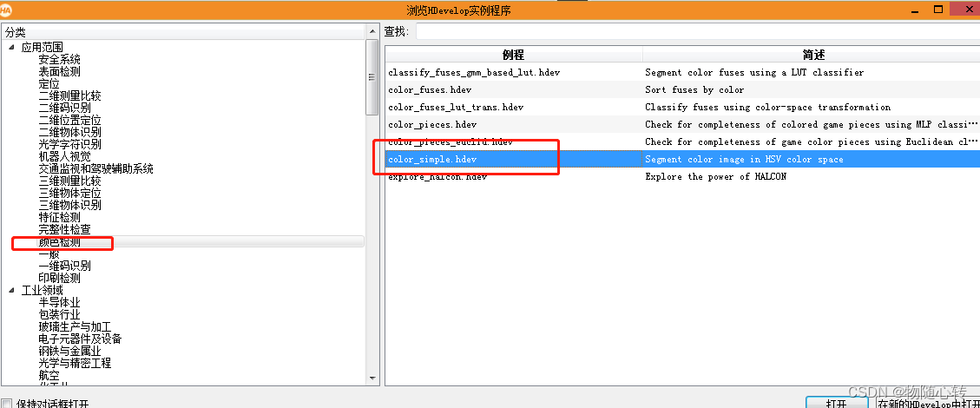980x408 pixels.
Task: Select the 半导体业 industry
Action: (59, 302)
